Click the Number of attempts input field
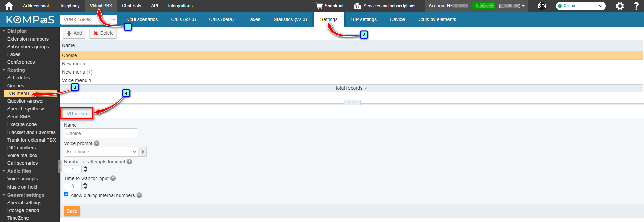This screenshot has width=644, height=222. click(x=73, y=169)
